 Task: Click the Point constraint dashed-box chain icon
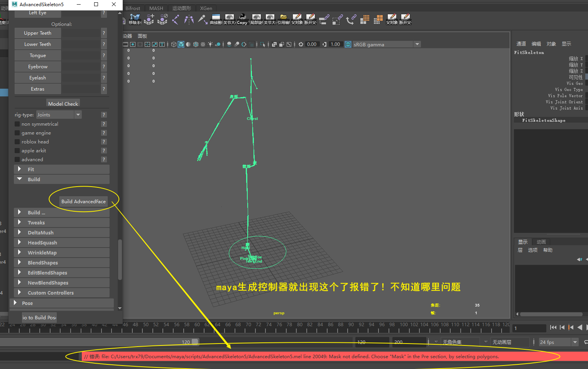(x=338, y=19)
